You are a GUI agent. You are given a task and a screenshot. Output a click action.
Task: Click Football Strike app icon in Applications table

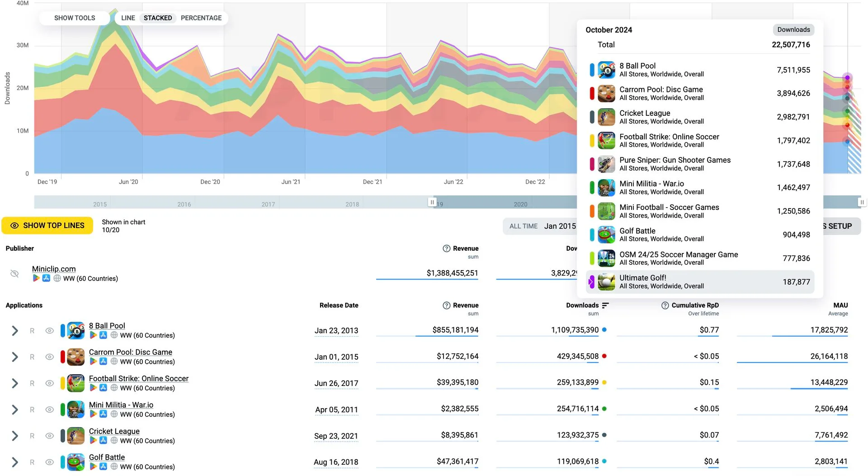(76, 383)
